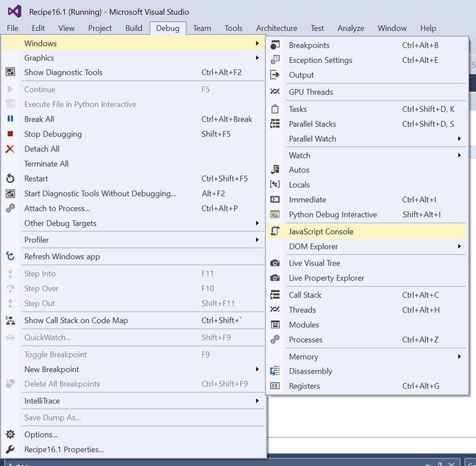Expand the Profiler submenu arrow
The height and width of the screenshot is (466, 476).
click(257, 240)
